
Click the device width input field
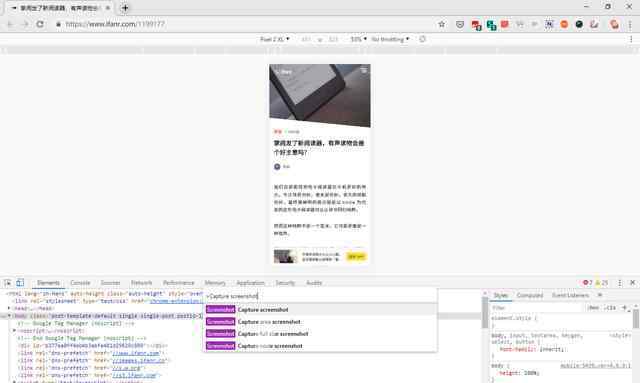click(x=307, y=39)
